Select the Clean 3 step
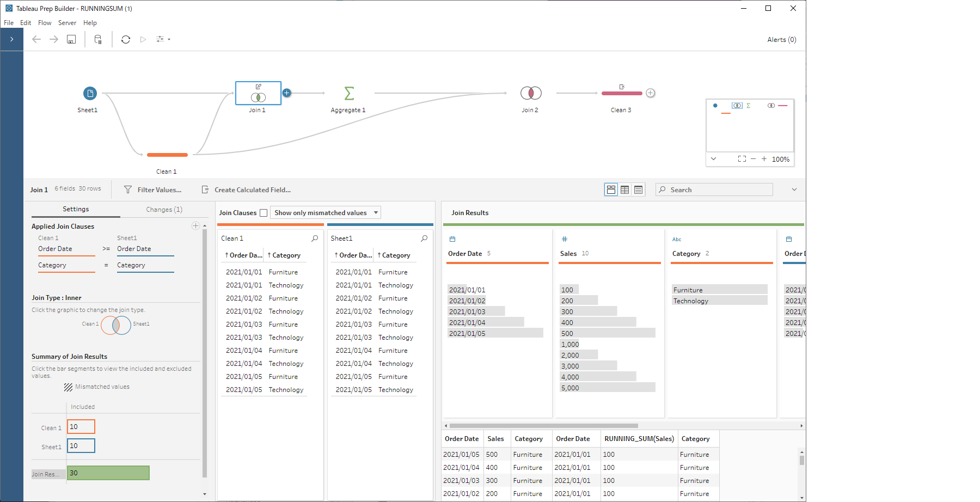 point(622,93)
